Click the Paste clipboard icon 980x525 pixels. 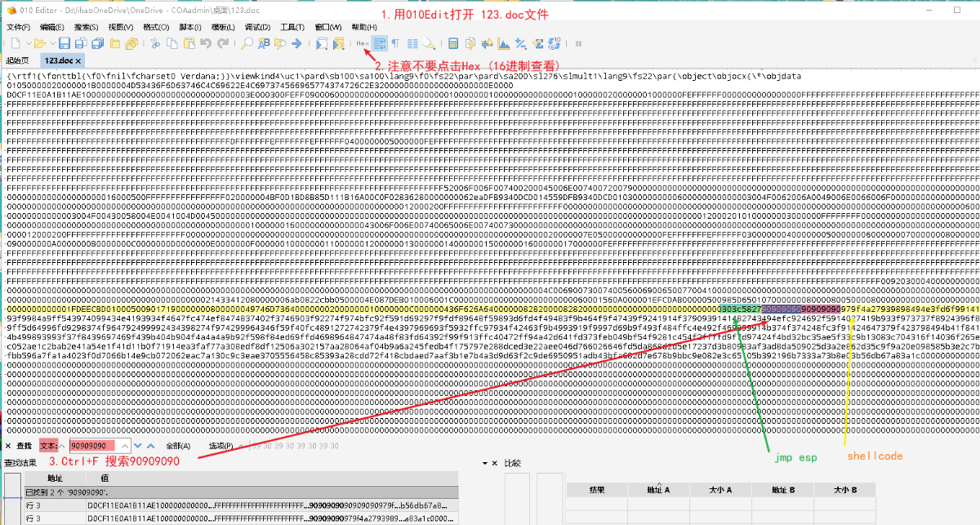tap(189, 42)
